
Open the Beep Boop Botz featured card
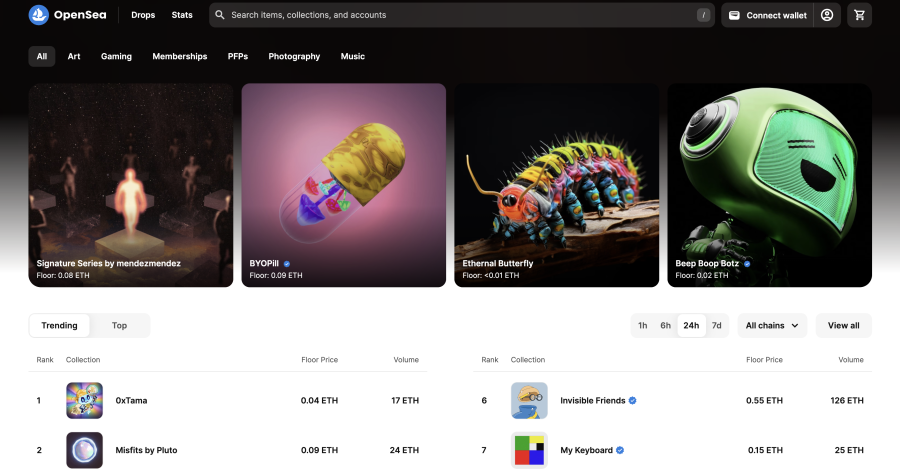pos(770,185)
